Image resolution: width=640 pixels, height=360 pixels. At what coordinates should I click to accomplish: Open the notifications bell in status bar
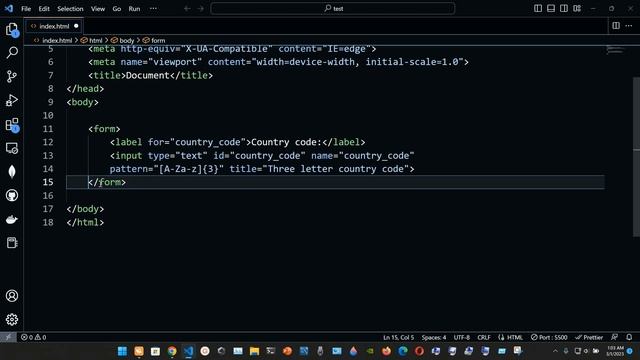tap(629, 337)
